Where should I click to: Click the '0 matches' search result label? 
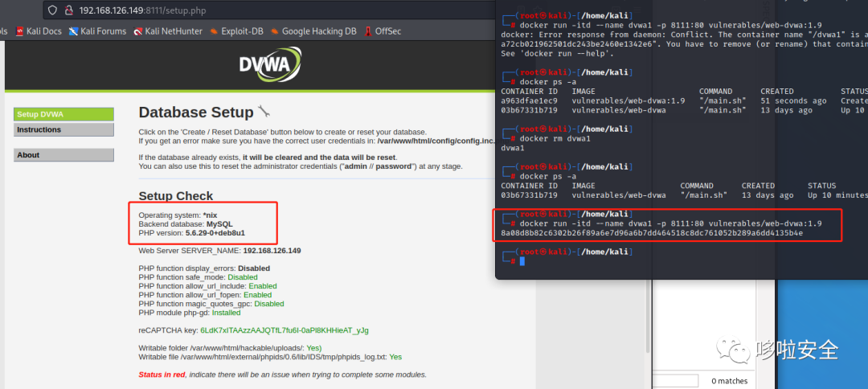(x=730, y=381)
